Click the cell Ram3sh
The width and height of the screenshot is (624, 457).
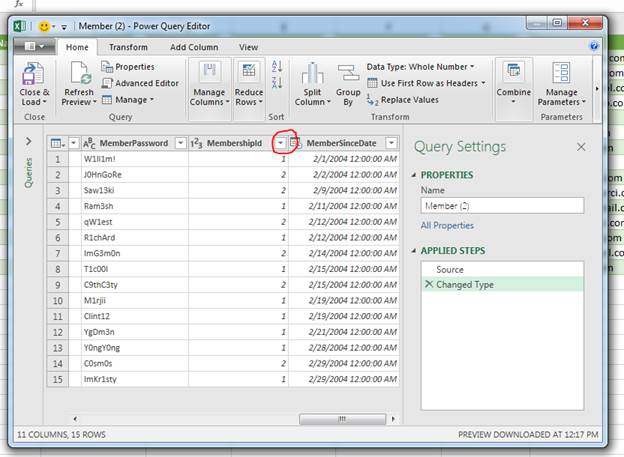pyautogui.click(x=135, y=206)
